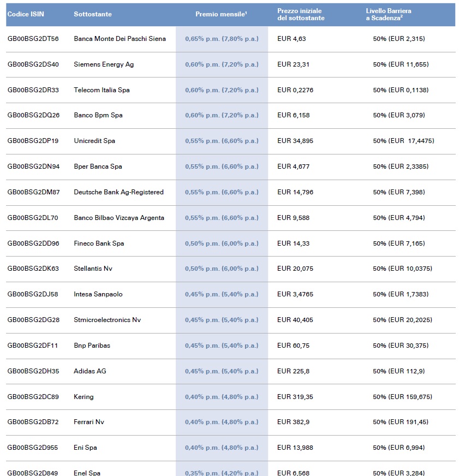Select premium 0,65% p.m. (7,80% p.a.)
459x476 pixels.
tap(222, 39)
